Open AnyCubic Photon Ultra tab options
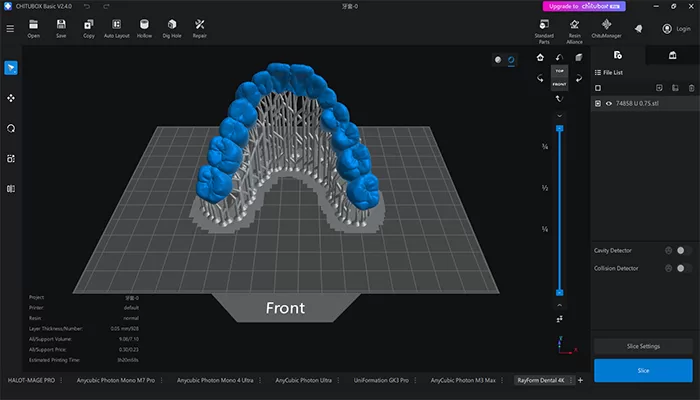The width and height of the screenshot is (700, 400). coord(338,380)
